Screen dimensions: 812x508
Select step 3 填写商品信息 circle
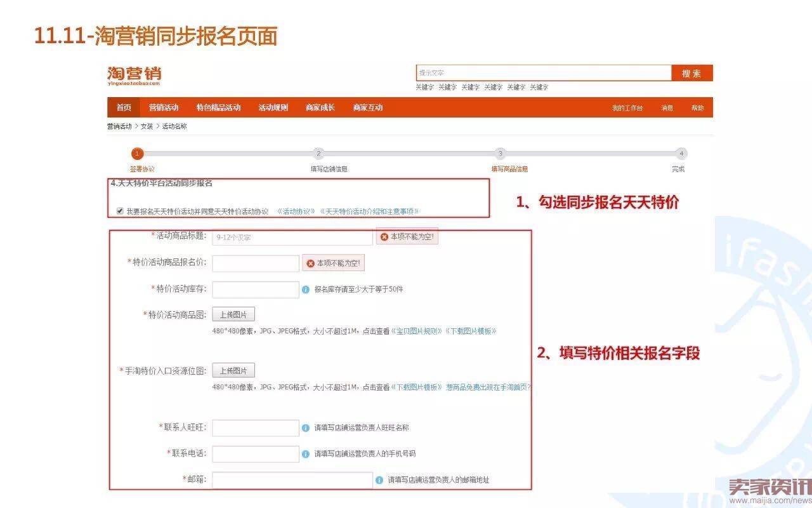501,154
